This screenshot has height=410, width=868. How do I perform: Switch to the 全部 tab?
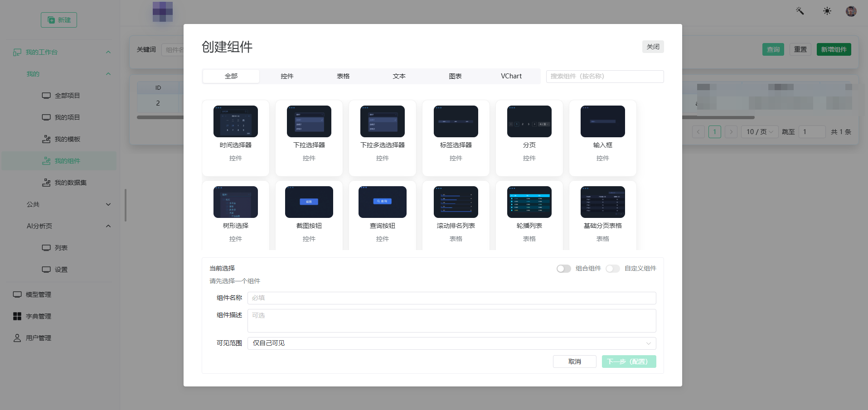click(231, 76)
